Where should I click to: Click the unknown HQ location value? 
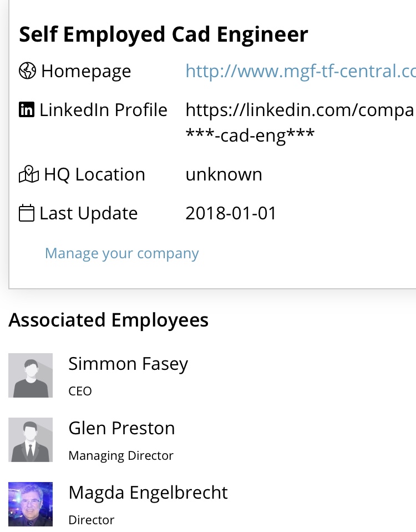[x=224, y=174]
